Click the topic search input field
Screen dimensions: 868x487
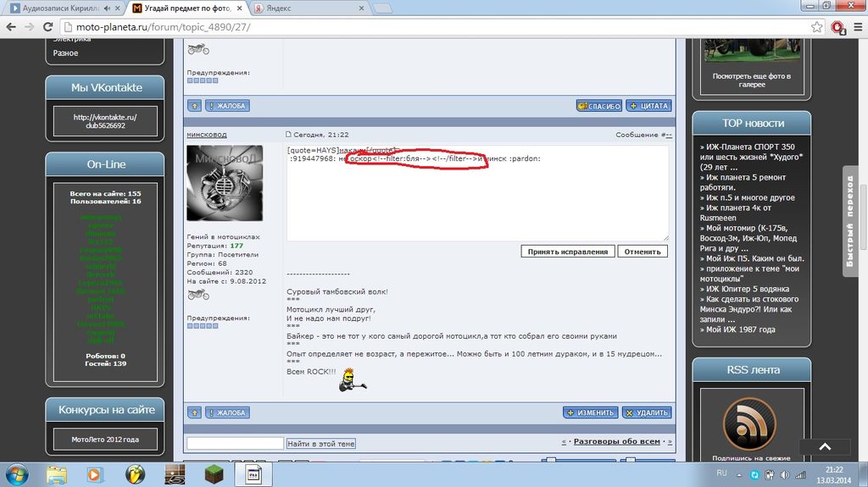235,443
